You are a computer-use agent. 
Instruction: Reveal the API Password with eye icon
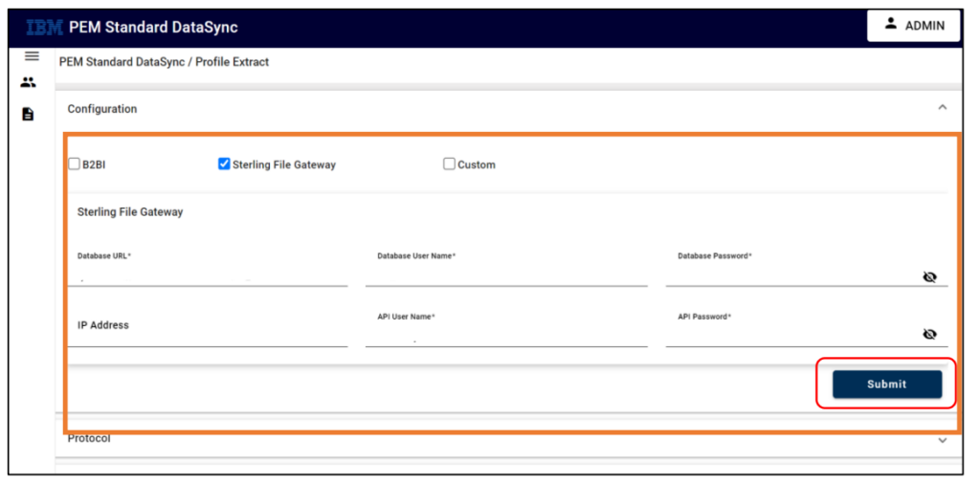929,334
